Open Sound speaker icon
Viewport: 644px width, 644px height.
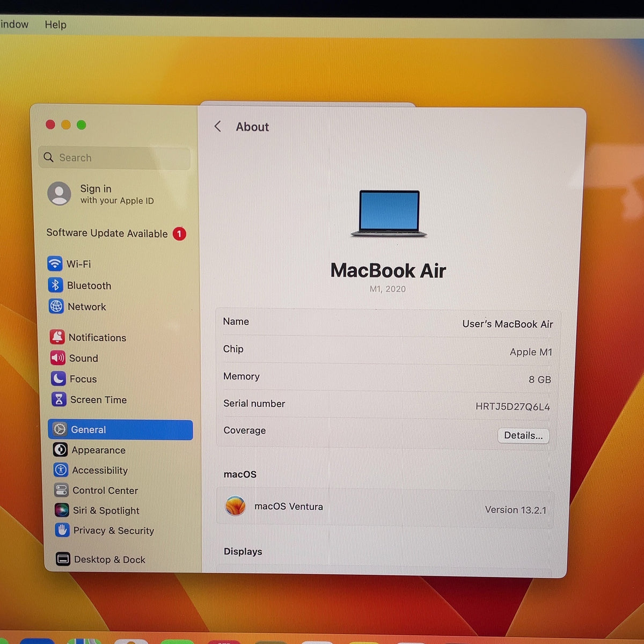[57, 358]
